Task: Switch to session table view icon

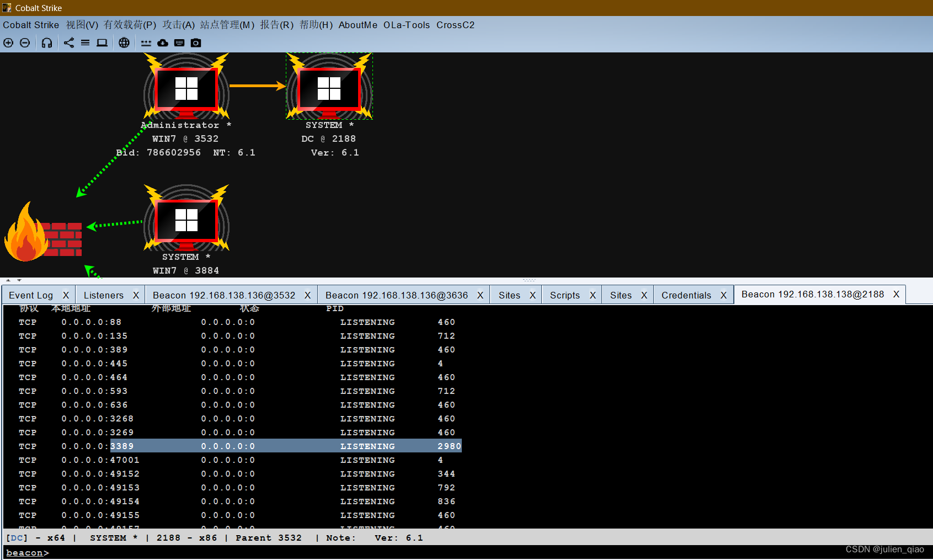Action: [85, 42]
